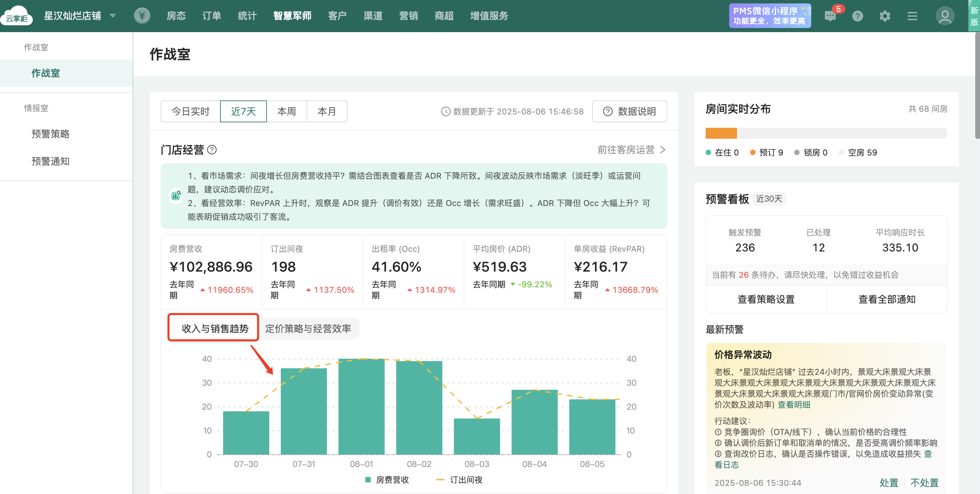This screenshot has height=494, width=980.
Task: Click the clock icon beside 数据更新于
Action: 446,111
